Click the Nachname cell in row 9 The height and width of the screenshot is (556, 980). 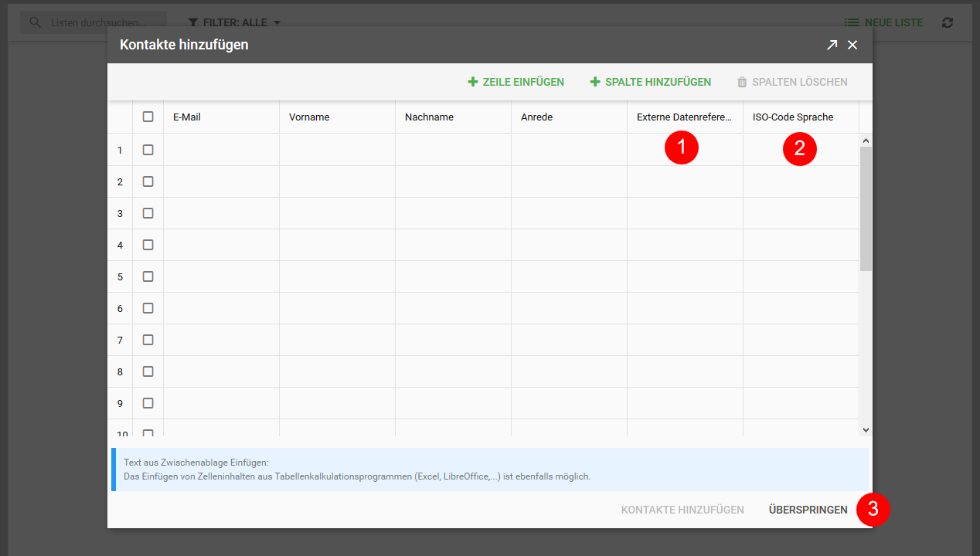tap(454, 403)
